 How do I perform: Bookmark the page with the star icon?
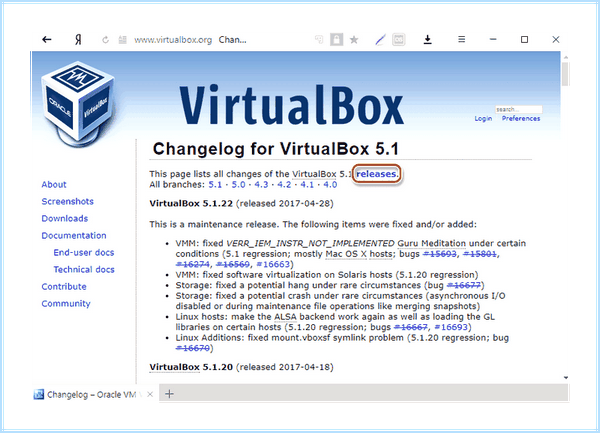tap(354, 39)
